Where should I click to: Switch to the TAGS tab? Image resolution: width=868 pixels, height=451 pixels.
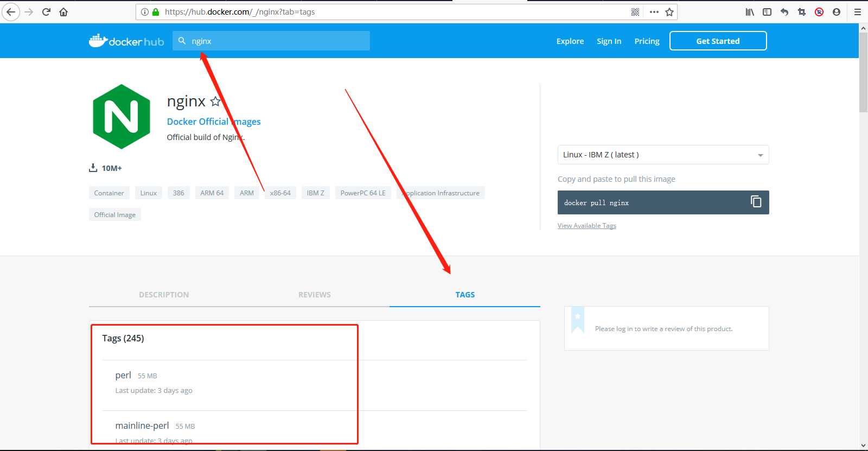click(465, 295)
